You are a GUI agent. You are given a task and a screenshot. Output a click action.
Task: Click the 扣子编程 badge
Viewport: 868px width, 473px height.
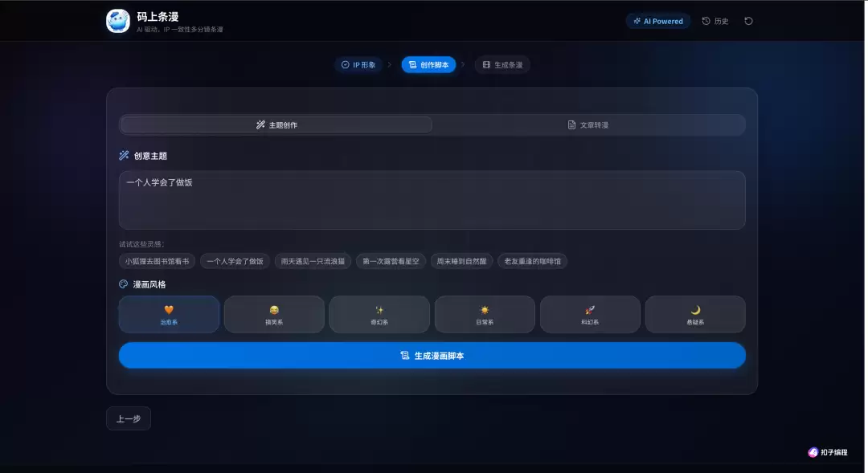click(828, 452)
